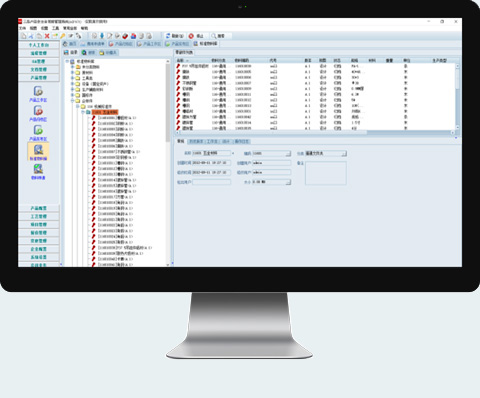The width and height of the screenshot is (480, 398).
Task: Click the magnifier search button in toolbar
Action: [x=218, y=36]
